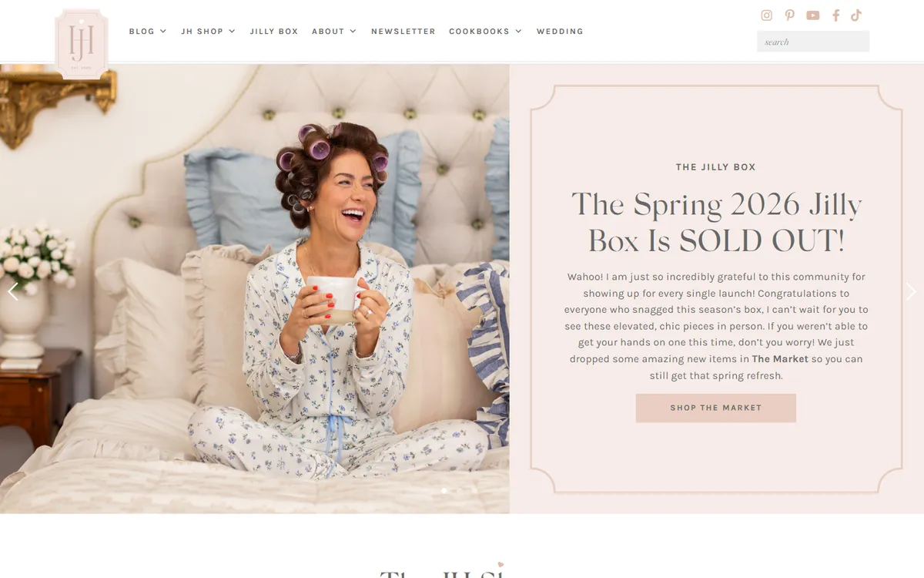Open the TikTok profile icon

856,15
